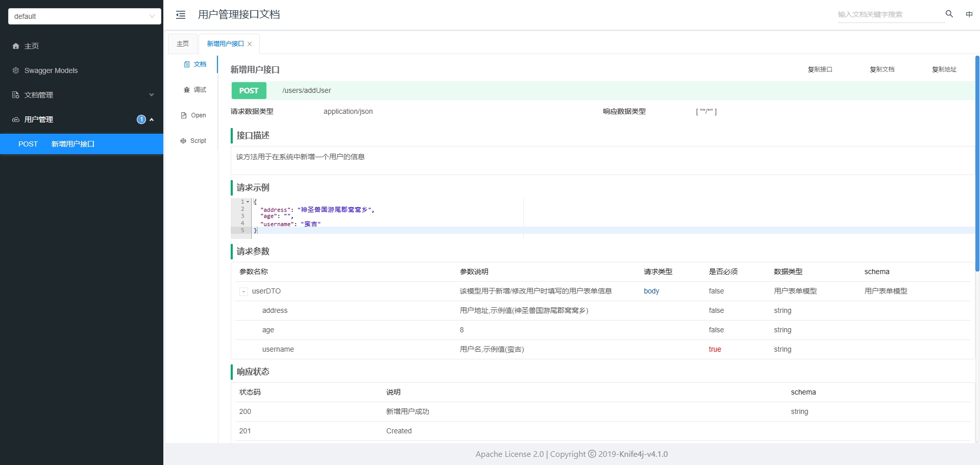Screen dimensions: 980x465
Task: Click 用户表单模型 in schema column
Action: pyautogui.click(x=886, y=291)
